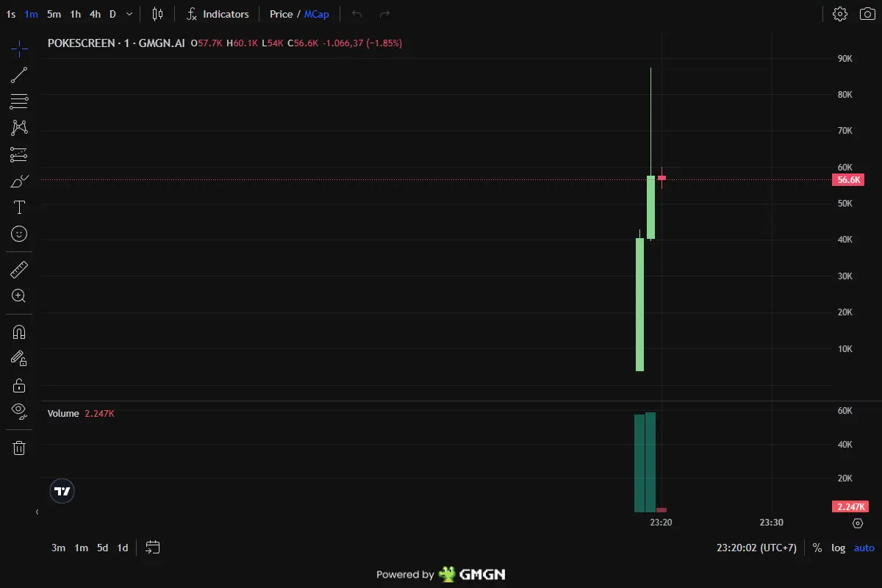
Task: Select the brush drawing tool
Action: 19,181
